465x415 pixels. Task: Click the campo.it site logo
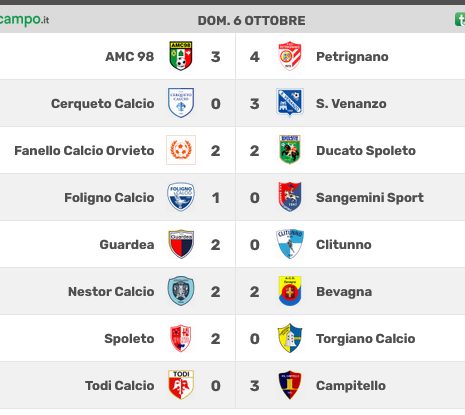coord(24,20)
